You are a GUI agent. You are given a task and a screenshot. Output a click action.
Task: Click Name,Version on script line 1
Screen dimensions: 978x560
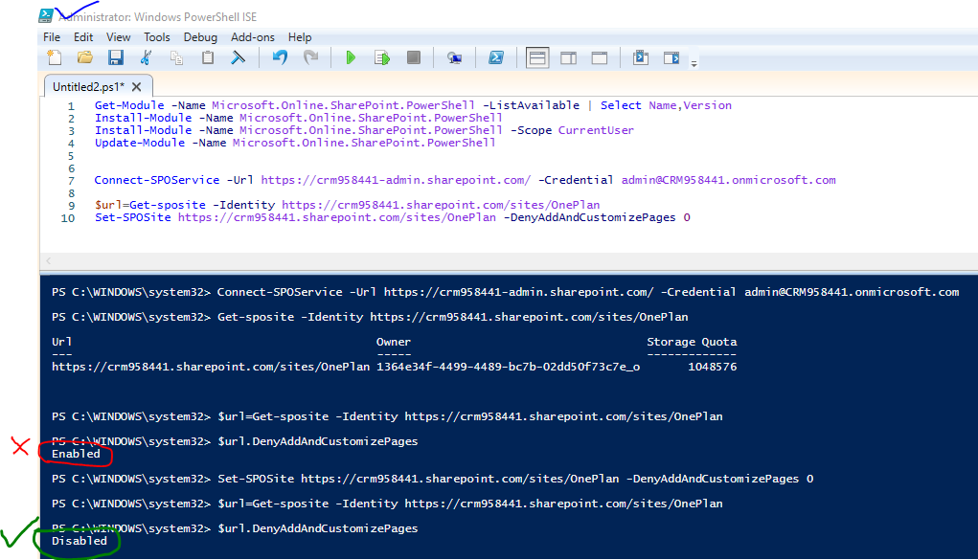point(690,105)
